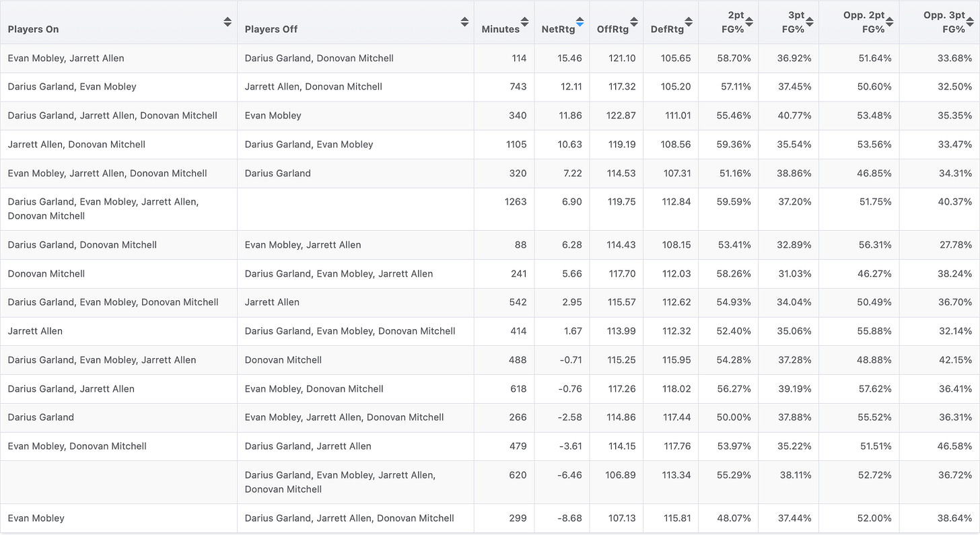Sort by OffRtg column arrows
This screenshot has width=980, height=535.
(634, 22)
